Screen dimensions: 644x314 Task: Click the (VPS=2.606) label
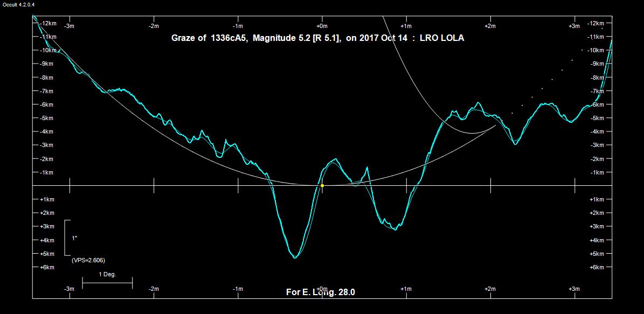(88, 260)
